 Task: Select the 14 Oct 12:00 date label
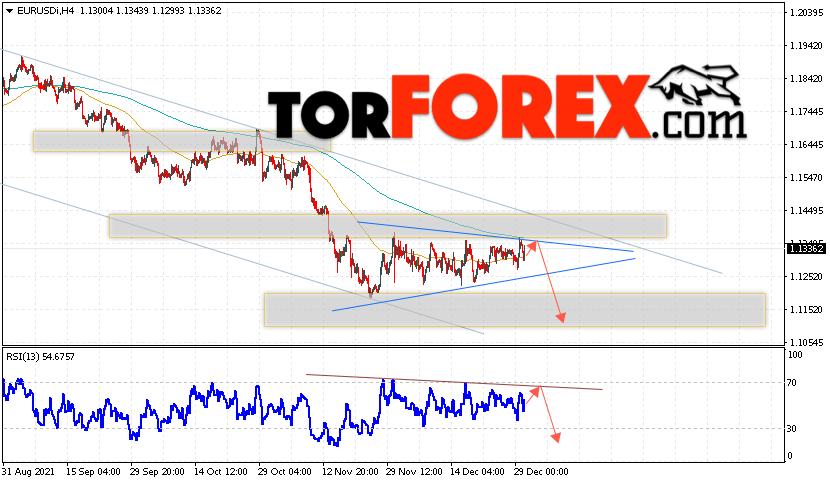221,471
